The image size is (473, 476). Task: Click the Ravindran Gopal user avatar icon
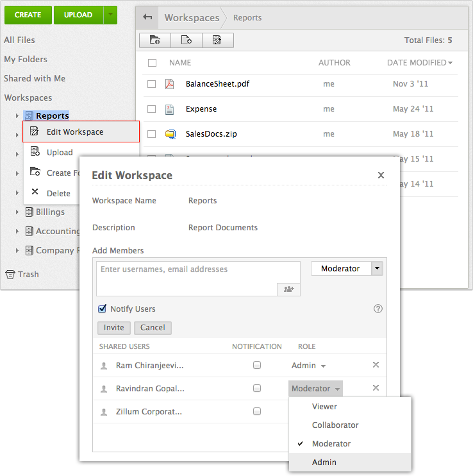tap(104, 389)
